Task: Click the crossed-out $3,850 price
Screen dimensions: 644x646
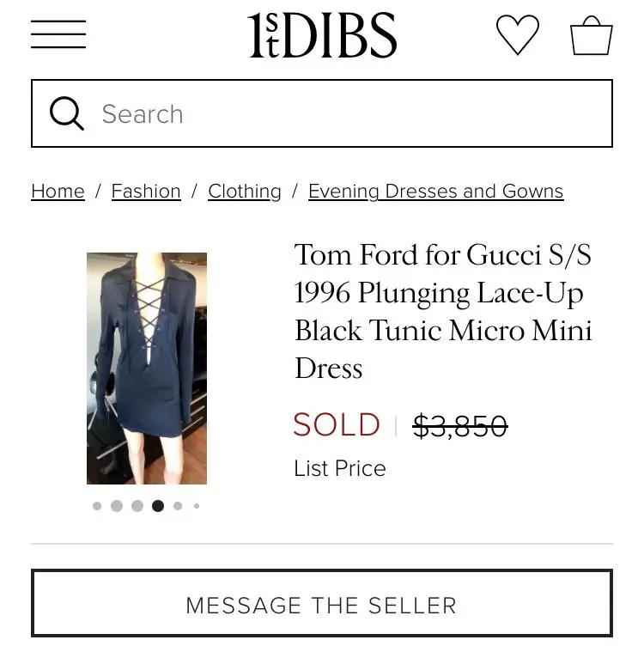Action: click(459, 425)
